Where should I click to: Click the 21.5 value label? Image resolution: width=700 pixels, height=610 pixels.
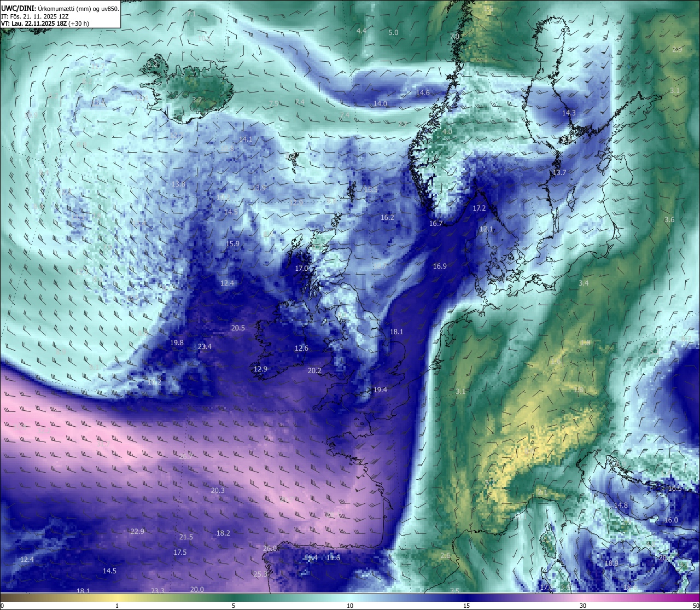186,537
